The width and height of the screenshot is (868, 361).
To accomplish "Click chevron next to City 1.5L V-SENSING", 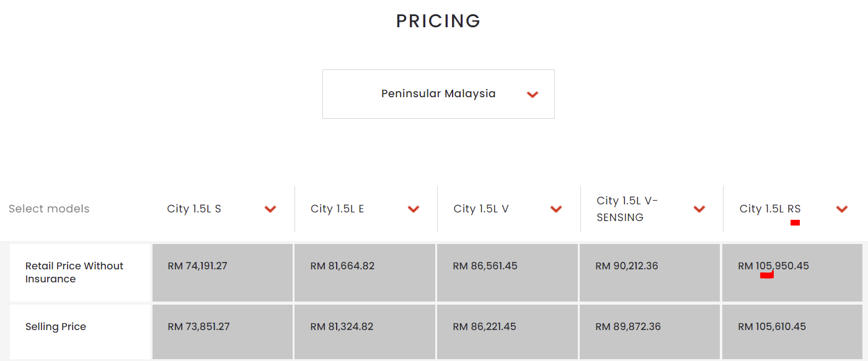I will [699, 209].
